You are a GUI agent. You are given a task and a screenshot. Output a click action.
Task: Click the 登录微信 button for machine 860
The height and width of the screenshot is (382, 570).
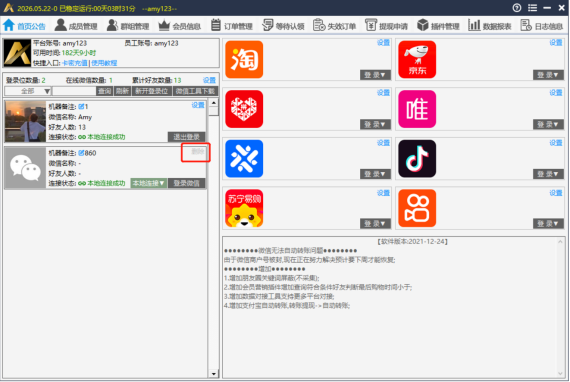[186, 183]
